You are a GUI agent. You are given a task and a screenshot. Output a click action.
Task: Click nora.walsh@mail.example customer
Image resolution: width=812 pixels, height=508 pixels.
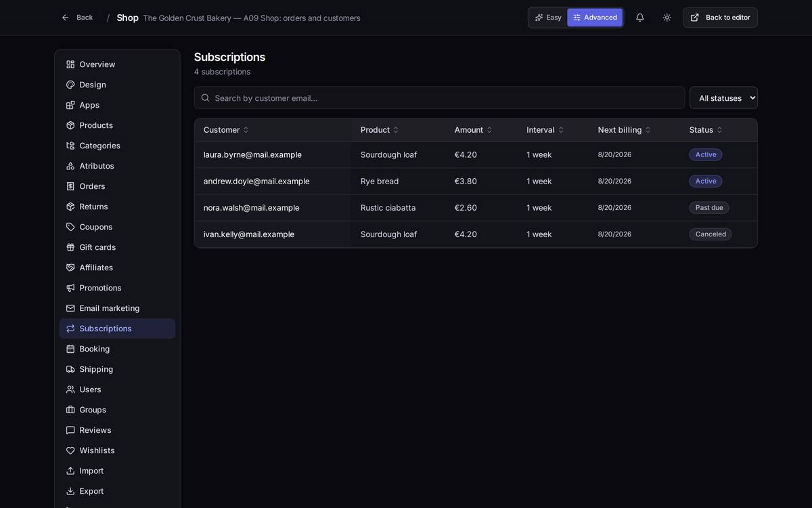click(252, 208)
